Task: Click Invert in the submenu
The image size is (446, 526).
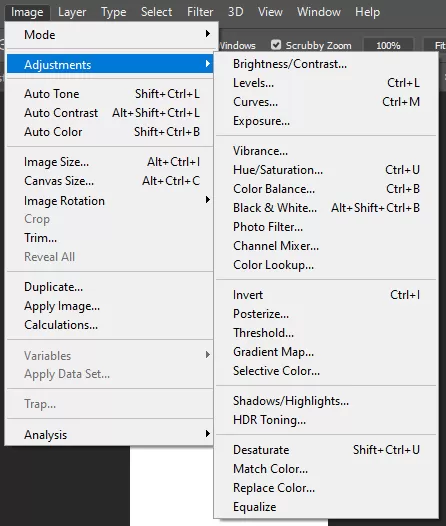Action: tap(326, 295)
